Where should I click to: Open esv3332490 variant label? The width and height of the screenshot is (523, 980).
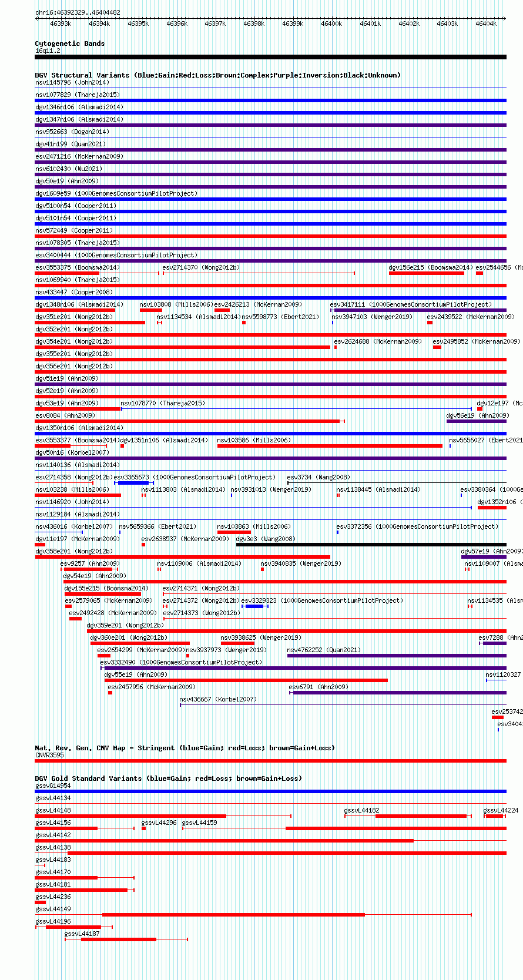[x=181, y=662]
